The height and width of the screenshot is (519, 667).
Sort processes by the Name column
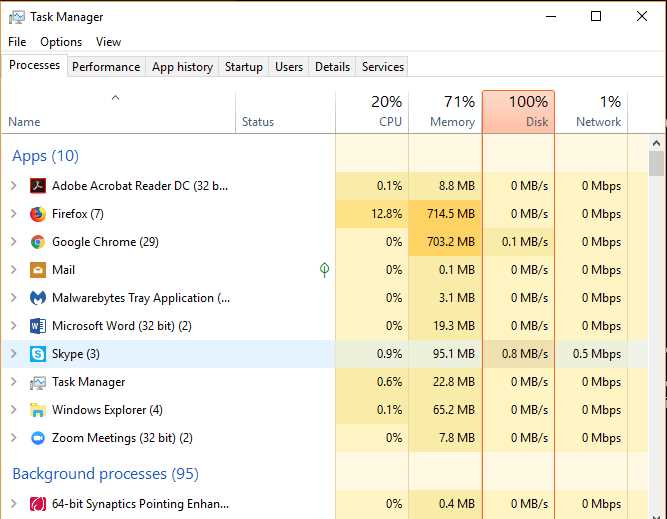point(118,112)
